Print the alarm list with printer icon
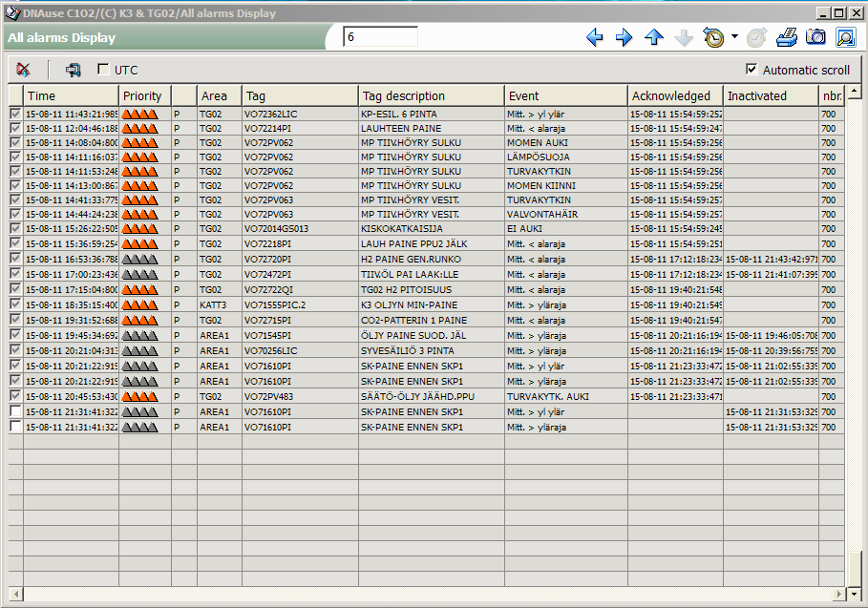This screenshot has width=868, height=608. point(787,37)
